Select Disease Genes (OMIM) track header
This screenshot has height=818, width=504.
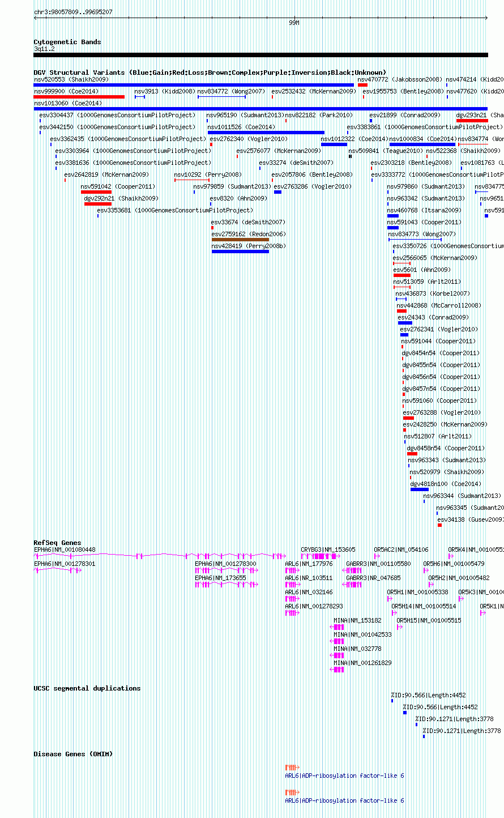[x=73, y=754]
